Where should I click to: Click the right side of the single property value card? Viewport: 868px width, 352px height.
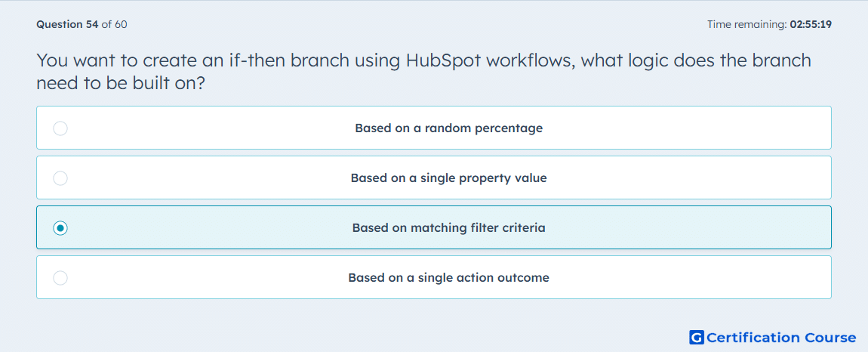click(719, 178)
